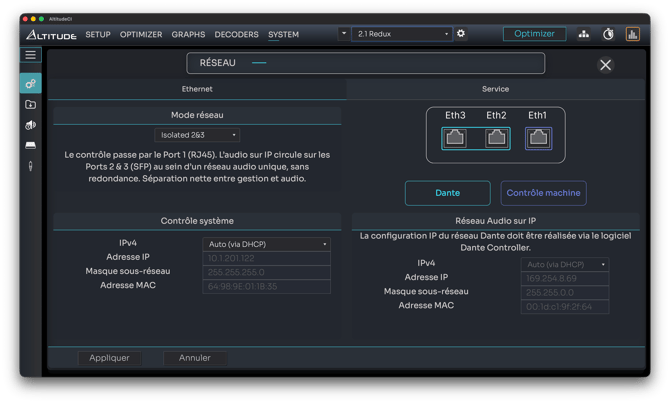Click the Appliquer button
The image size is (670, 403).
(109, 358)
